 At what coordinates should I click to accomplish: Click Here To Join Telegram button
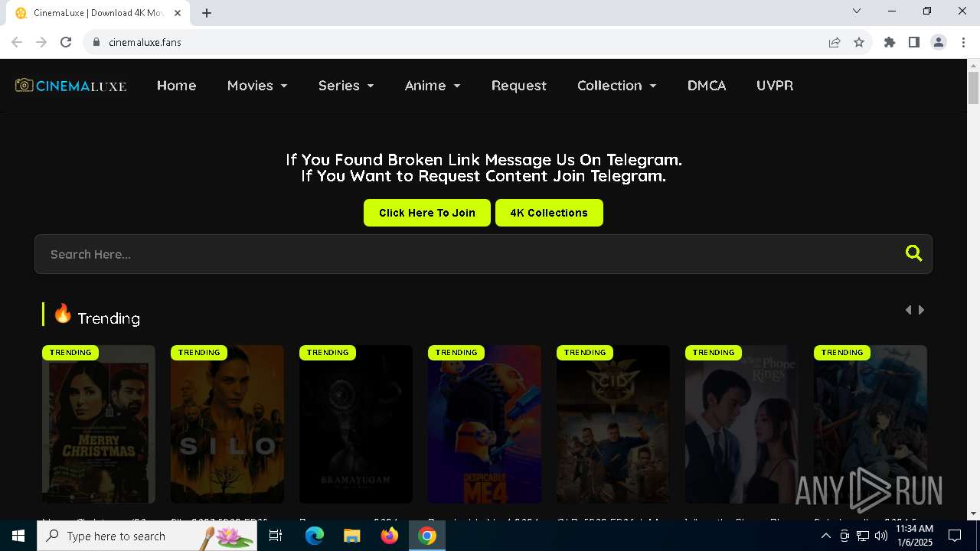click(427, 213)
